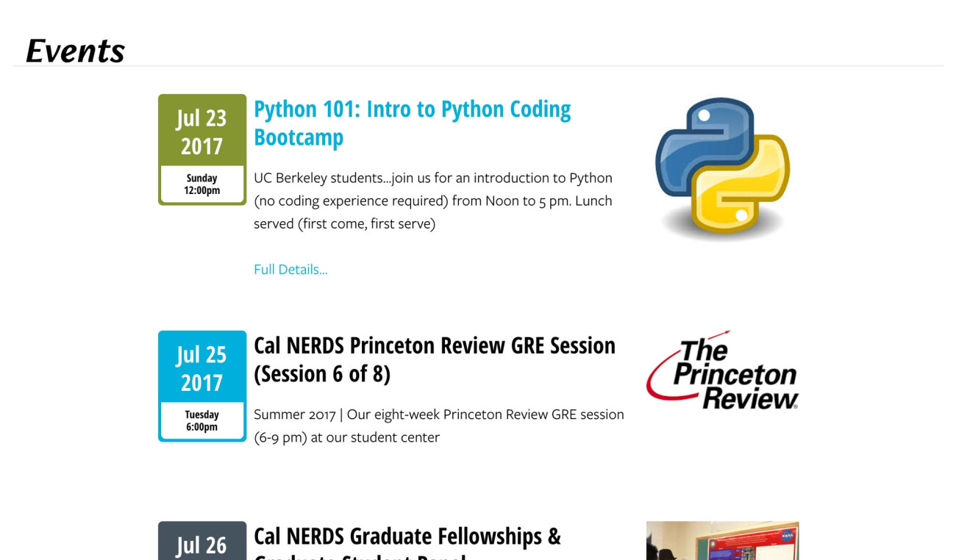Viewport: 956px width, 560px height.
Task: Select the 2017 year on the Jul 23 badge
Action: coord(201,147)
